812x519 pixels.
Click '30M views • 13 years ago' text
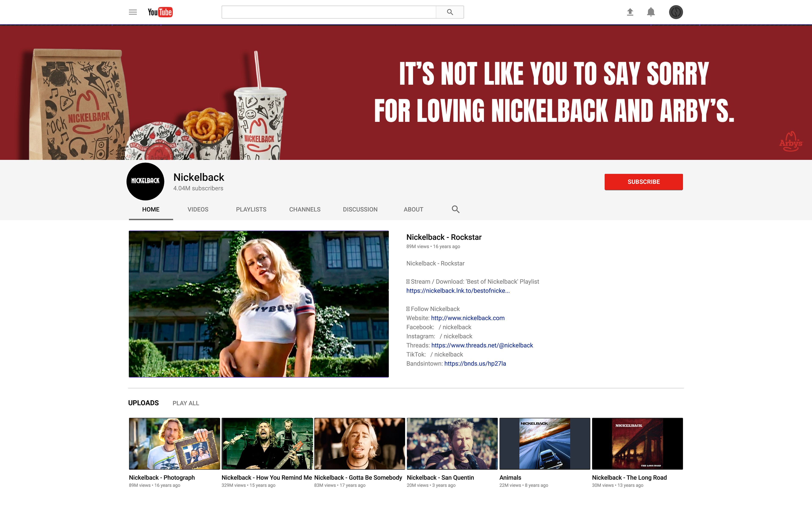618,485
